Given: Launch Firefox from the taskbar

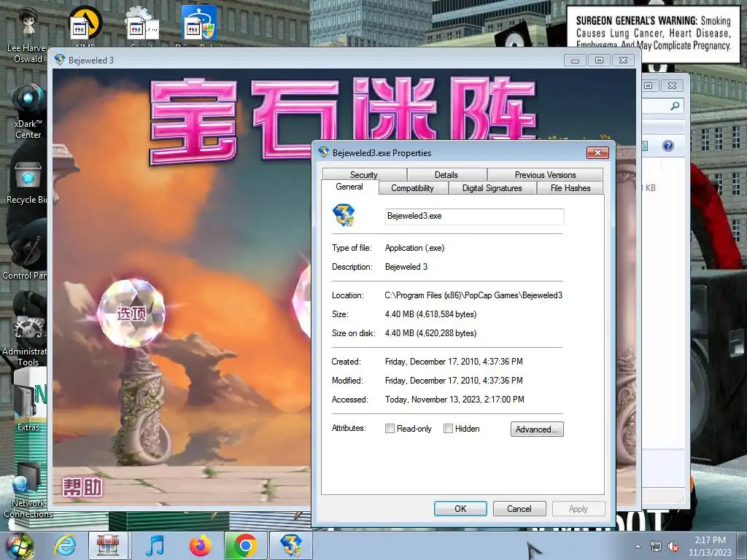Looking at the screenshot, I should coord(200,545).
